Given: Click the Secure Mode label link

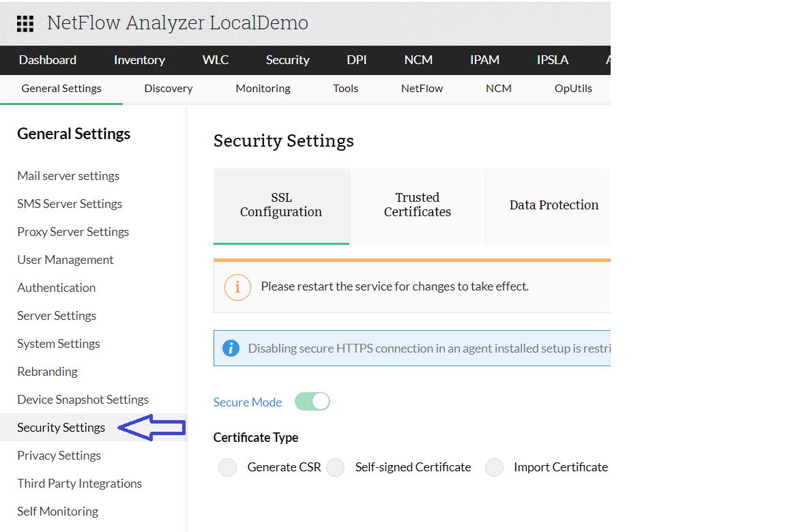Looking at the screenshot, I should tap(248, 402).
